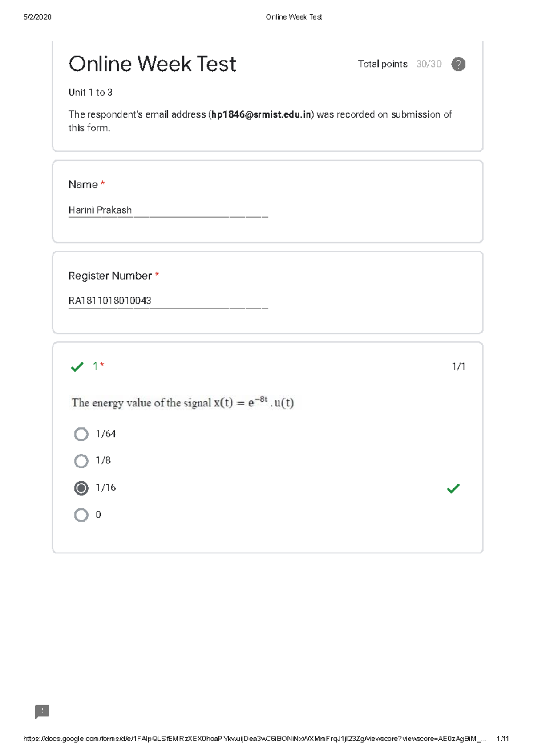This screenshot has height=756, width=534.
Task: Click the energy signal equation text
Action: point(182,402)
